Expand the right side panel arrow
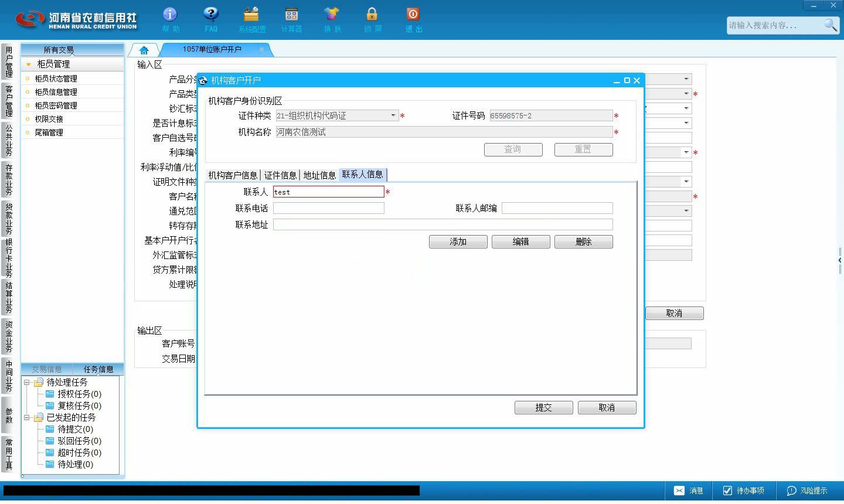 click(x=840, y=260)
